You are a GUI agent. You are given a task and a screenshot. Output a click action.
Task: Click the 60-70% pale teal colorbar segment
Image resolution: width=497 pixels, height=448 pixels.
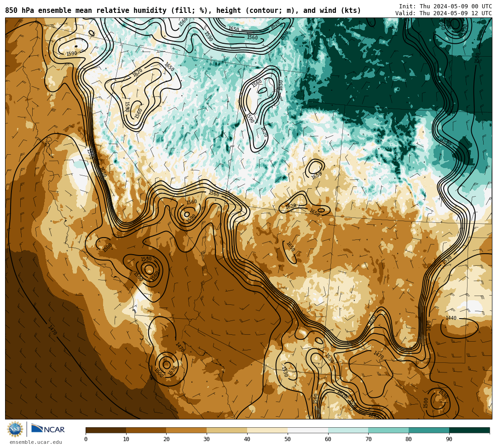pyautogui.click(x=348, y=430)
